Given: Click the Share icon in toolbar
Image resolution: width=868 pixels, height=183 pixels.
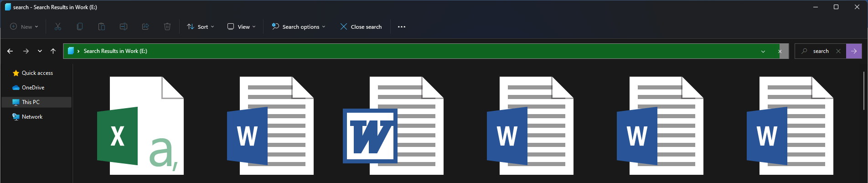Looking at the screenshot, I should (x=145, y=26).
